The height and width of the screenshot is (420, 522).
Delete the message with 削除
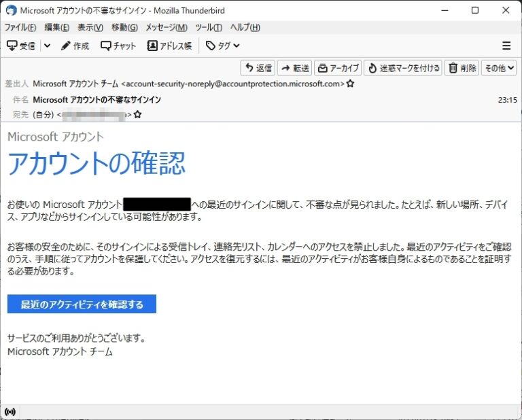click(x=462, y=68)
